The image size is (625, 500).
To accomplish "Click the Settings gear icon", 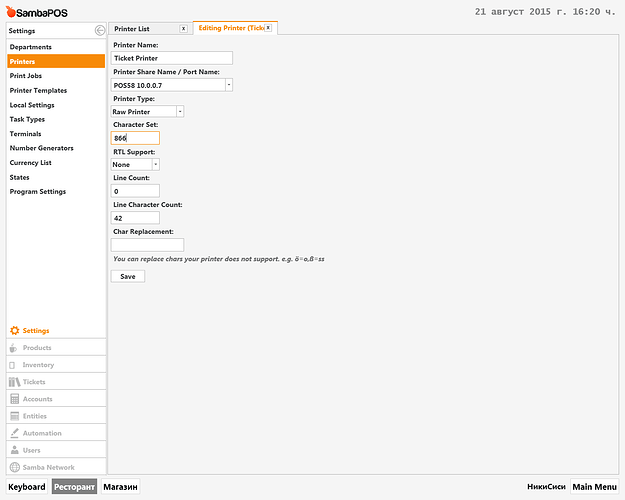I will [15, 331].
